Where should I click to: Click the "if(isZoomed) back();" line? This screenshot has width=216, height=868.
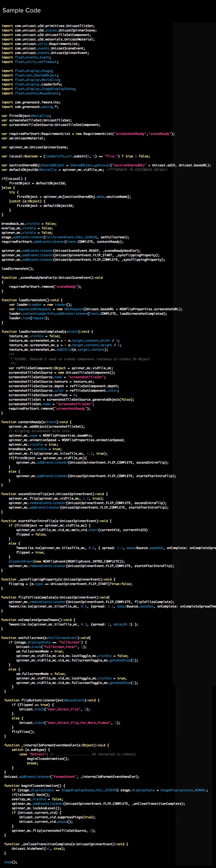pos(31,795)
